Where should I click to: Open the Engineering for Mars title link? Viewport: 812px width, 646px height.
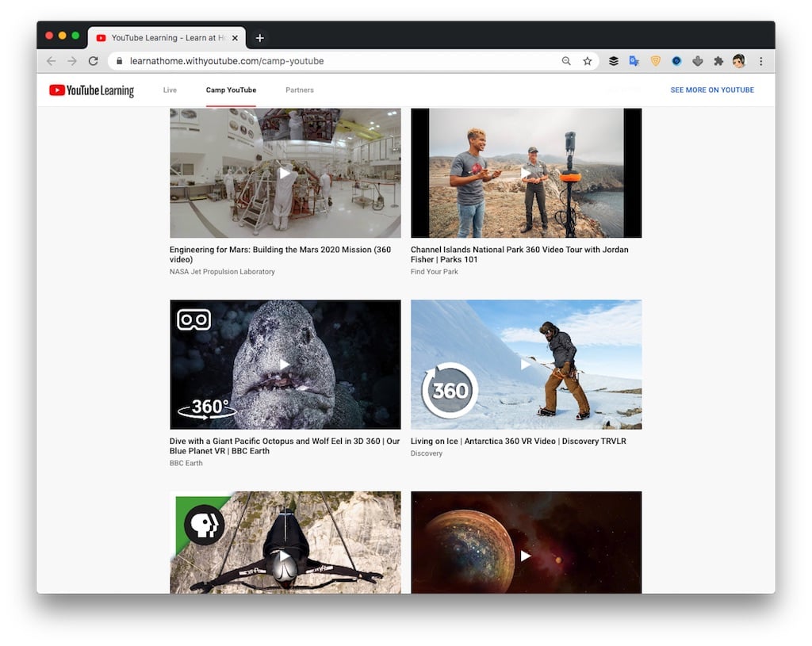(280, 254)
